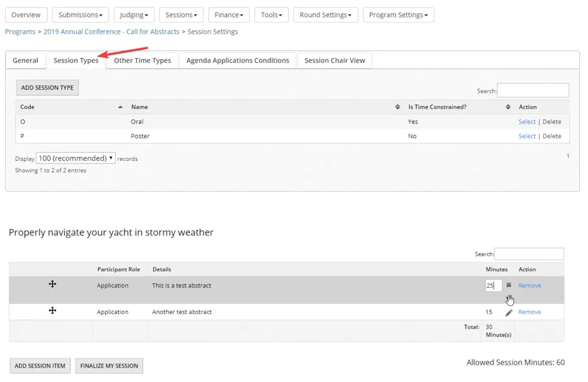Click the 'Showing 1 to 2 of 2 entries' text
The height and width of the screenshot is (382, 588).
(51, 170)
